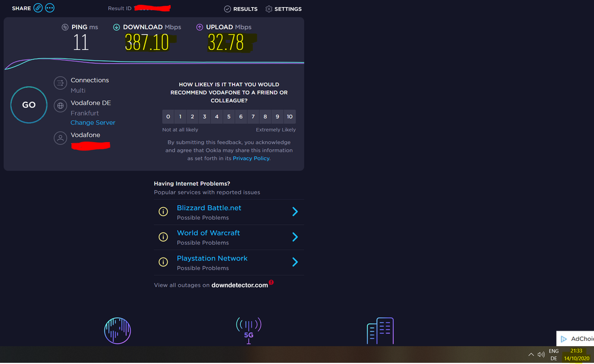This screenshot has height=364, width=594.
Task: Click Playstation Network info warning icon
Action: coord(164,262)
